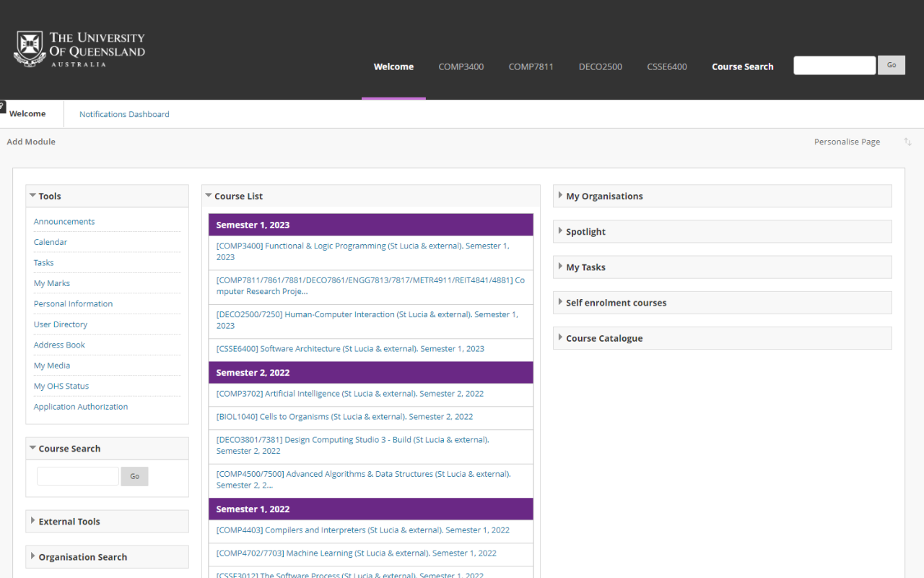Viewport: 924px width, 578px height.
Task: Expand the My Organisations module
Action: pos(560,195)
